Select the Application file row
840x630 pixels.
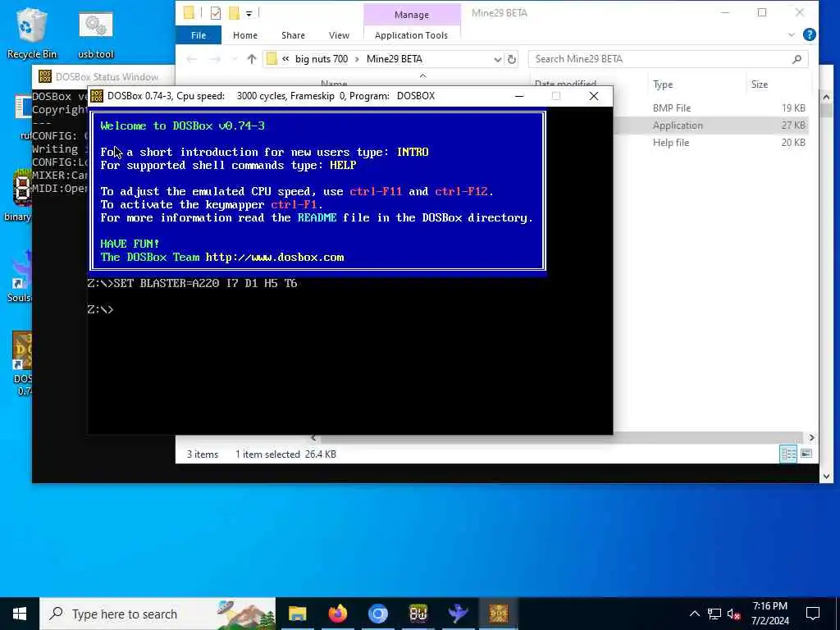pyautogui.click(x=710, y=125)
